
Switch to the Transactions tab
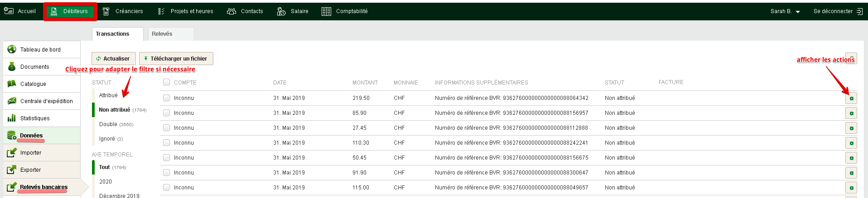[117, 34]
